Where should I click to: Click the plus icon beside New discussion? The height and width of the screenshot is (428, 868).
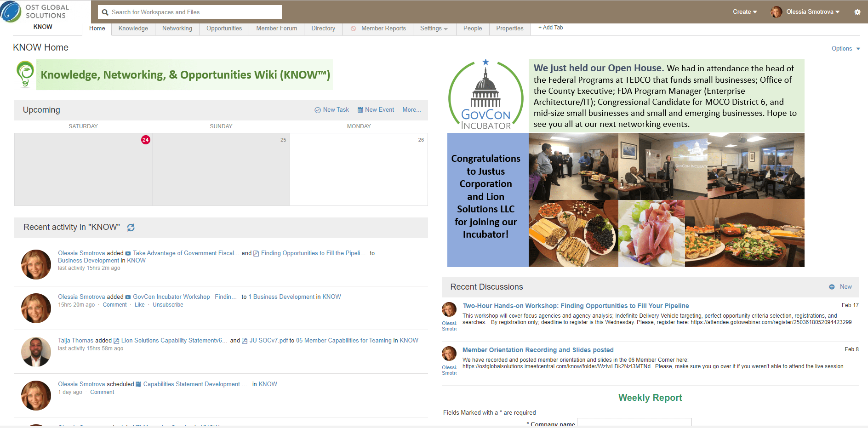[832, 287]
